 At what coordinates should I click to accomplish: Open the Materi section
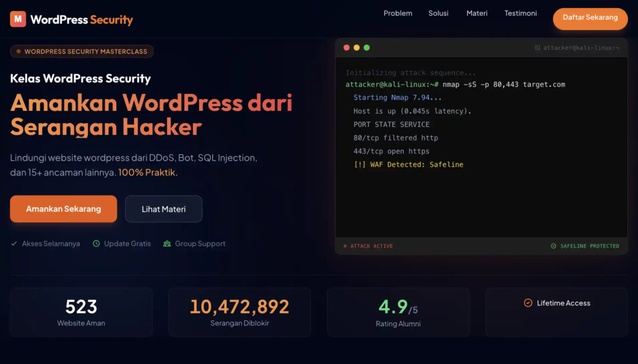coord(477,13)
